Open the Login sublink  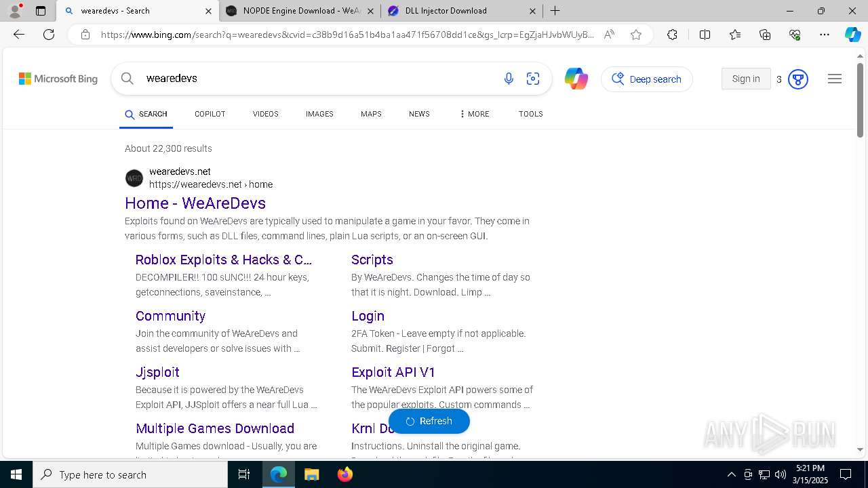(368, 316)
